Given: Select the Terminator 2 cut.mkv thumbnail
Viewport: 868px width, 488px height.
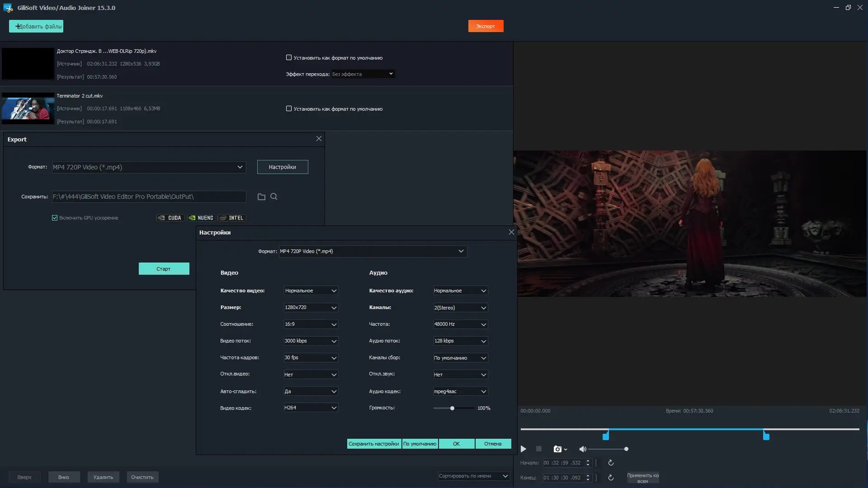Looking at the screenshot, I should coord(28,108).
